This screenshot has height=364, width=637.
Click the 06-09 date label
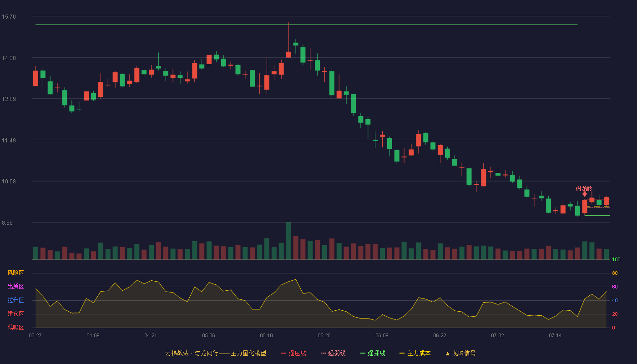[x=382, y=335]
